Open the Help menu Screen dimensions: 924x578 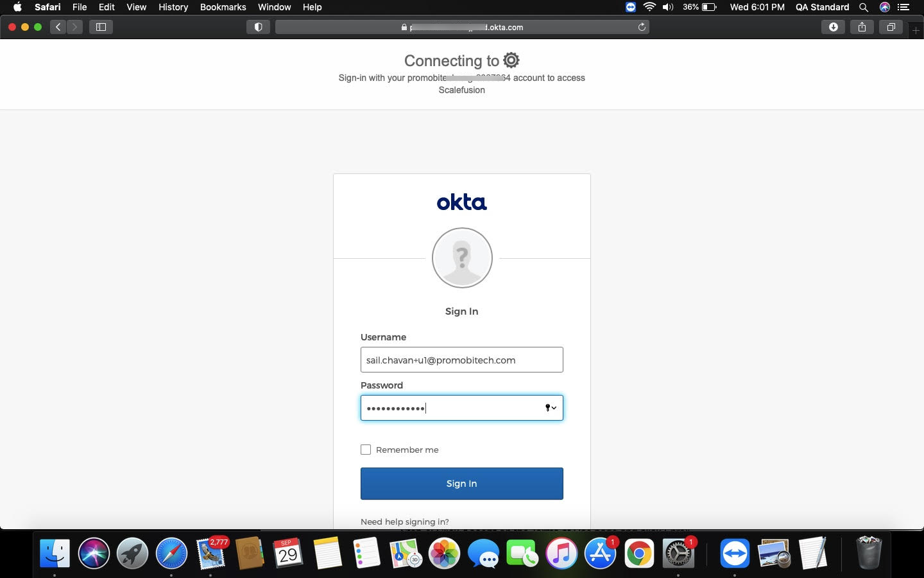coord(312,7)
